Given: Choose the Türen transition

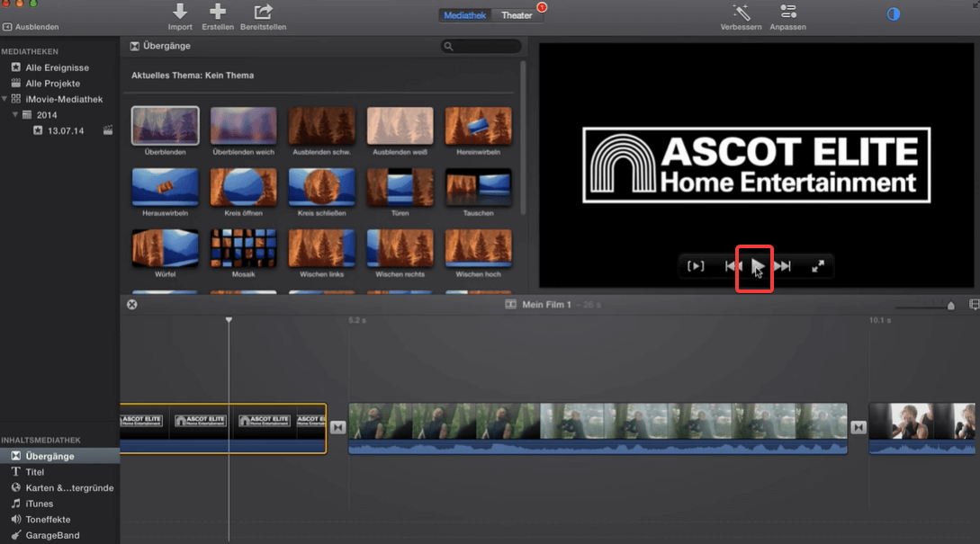Looking at the screenshot, I should (400, 187).
